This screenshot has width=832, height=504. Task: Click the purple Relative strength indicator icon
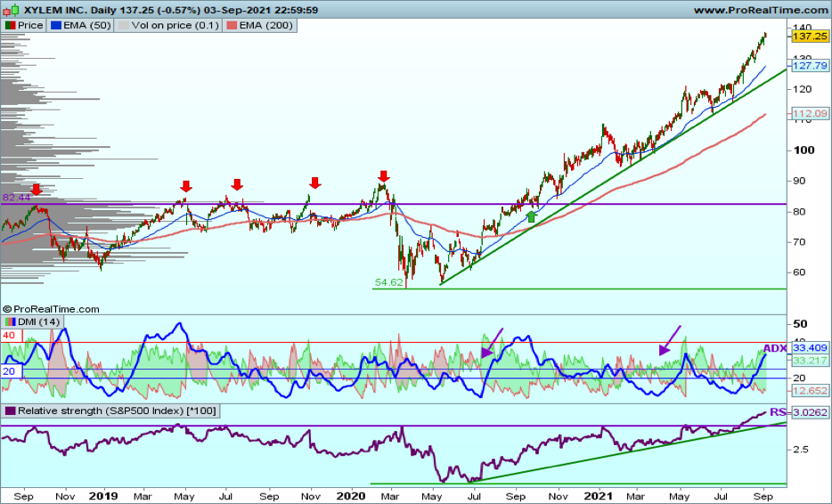pos(10,411)
